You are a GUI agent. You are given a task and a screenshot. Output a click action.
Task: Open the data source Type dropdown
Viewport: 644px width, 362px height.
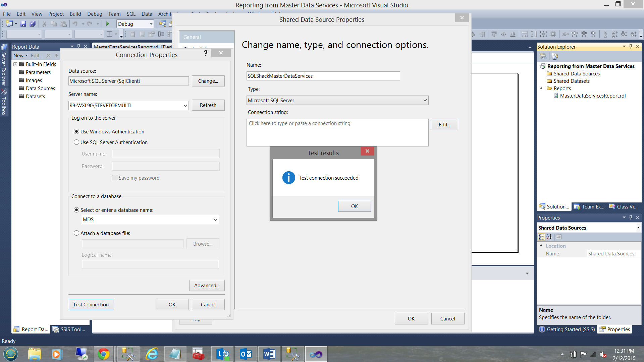click(425, 101)
